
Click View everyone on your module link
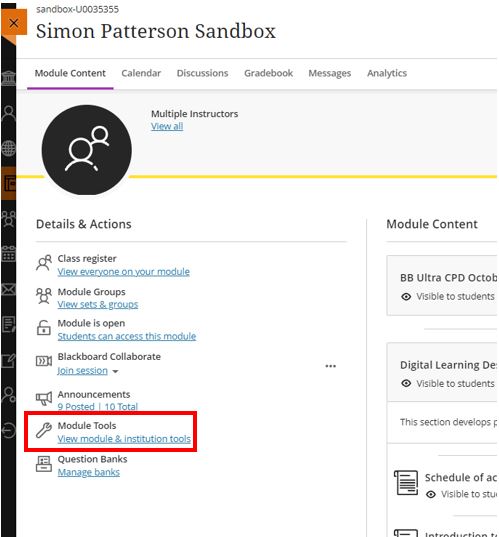click(x=124, y=272)
